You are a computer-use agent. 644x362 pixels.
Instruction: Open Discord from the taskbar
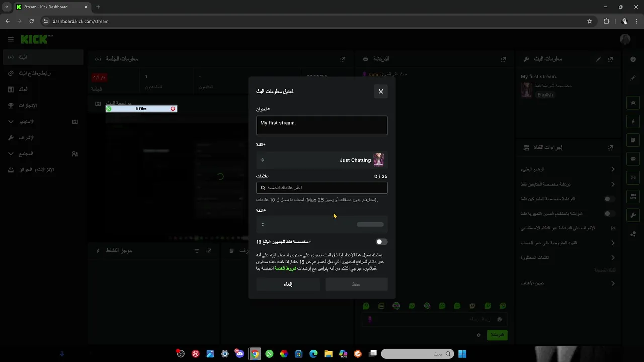(239, 354)
